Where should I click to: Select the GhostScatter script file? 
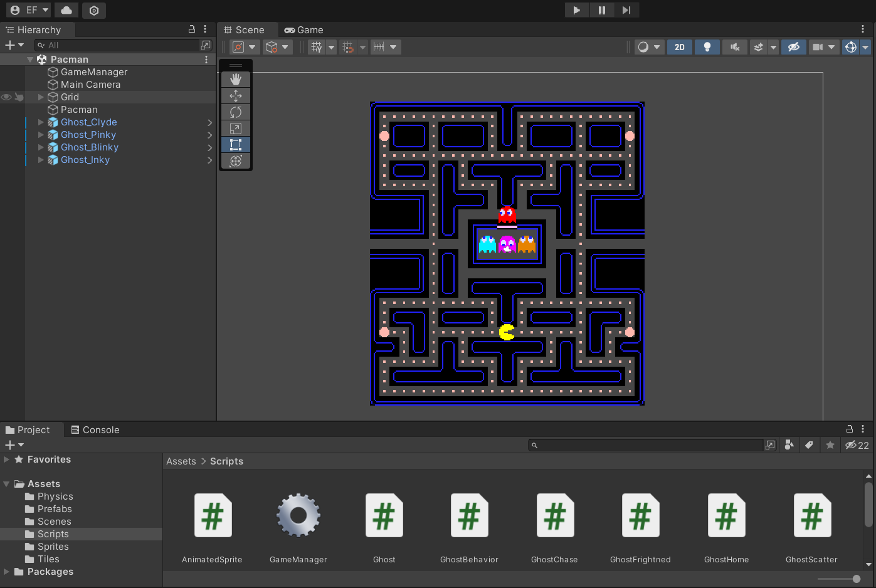(x=812, y=515)
